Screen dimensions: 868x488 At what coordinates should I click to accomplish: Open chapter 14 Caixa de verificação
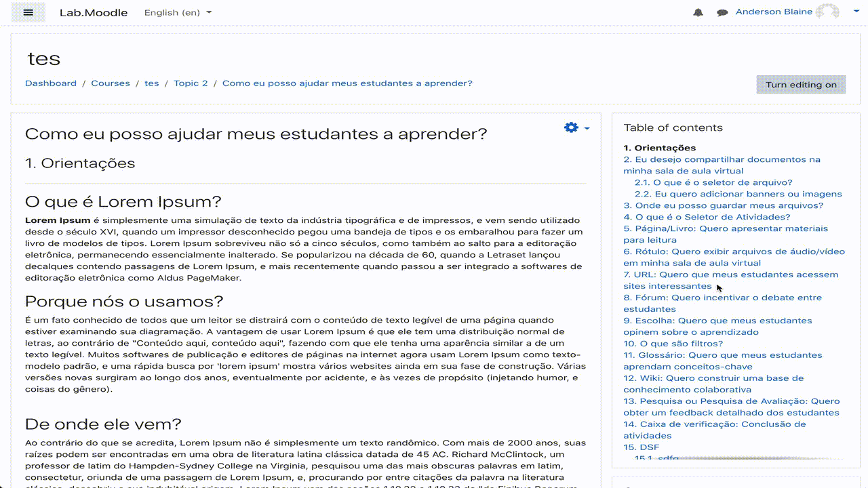coord(715,430)
